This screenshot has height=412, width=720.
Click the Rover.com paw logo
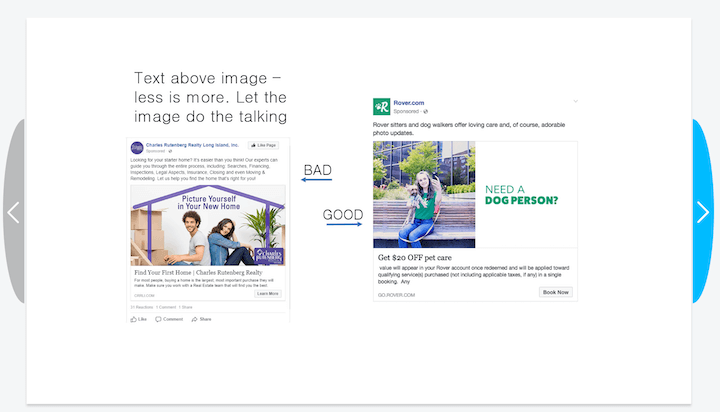(x=381, y=107)
